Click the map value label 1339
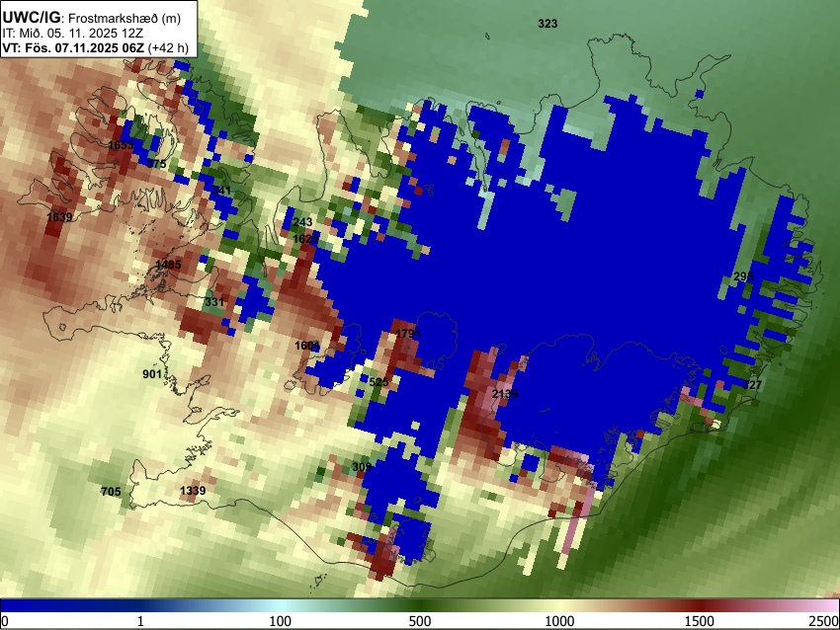Screen dimensions: 840x630 (x=193, y=491)
